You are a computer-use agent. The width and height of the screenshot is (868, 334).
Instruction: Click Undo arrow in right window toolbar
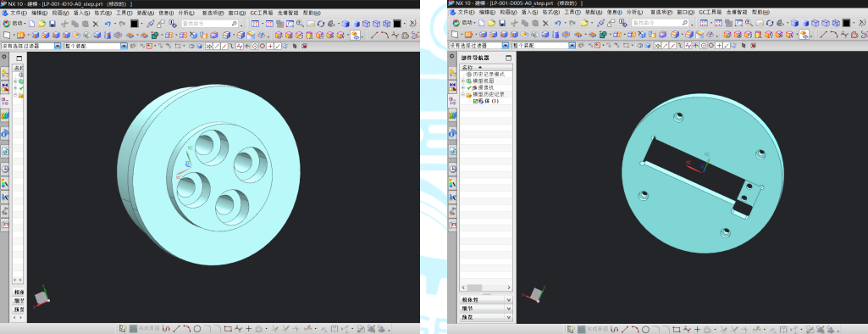[557, 23]
